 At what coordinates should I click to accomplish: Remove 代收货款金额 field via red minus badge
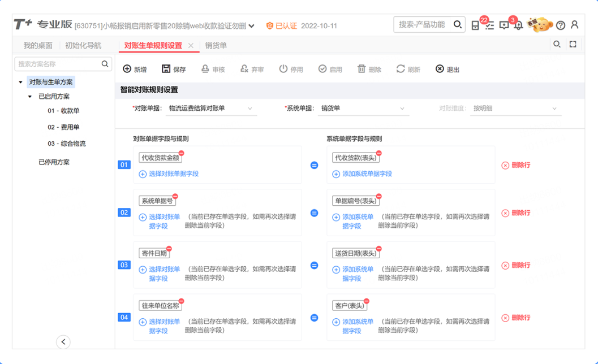coord(182,153)
